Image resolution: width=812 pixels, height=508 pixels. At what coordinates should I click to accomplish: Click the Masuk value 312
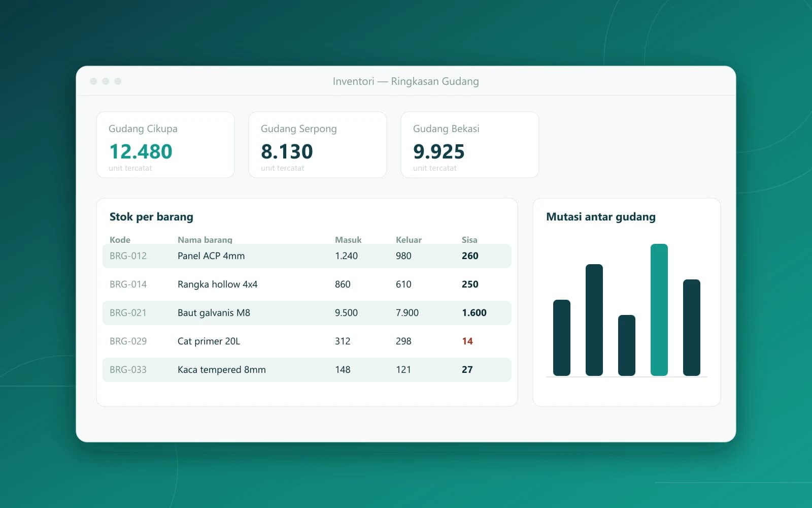click(343, 341)
